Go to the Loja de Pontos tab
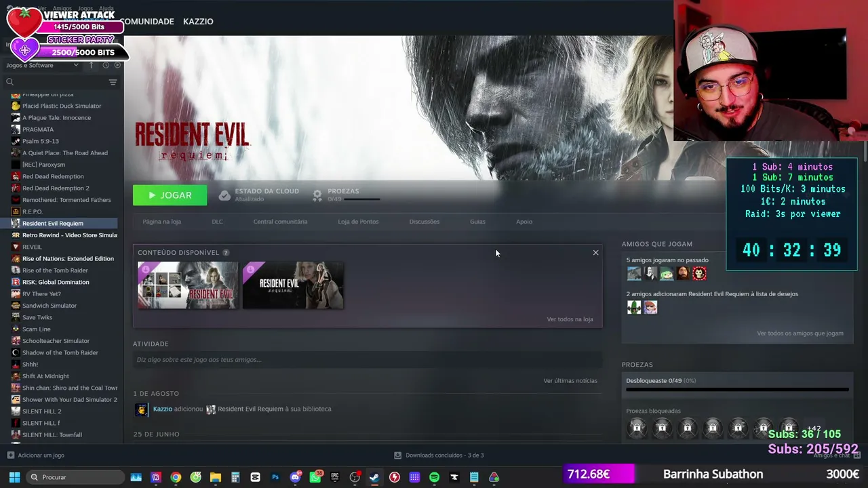868x488 pixels. [x=358, y=222]
